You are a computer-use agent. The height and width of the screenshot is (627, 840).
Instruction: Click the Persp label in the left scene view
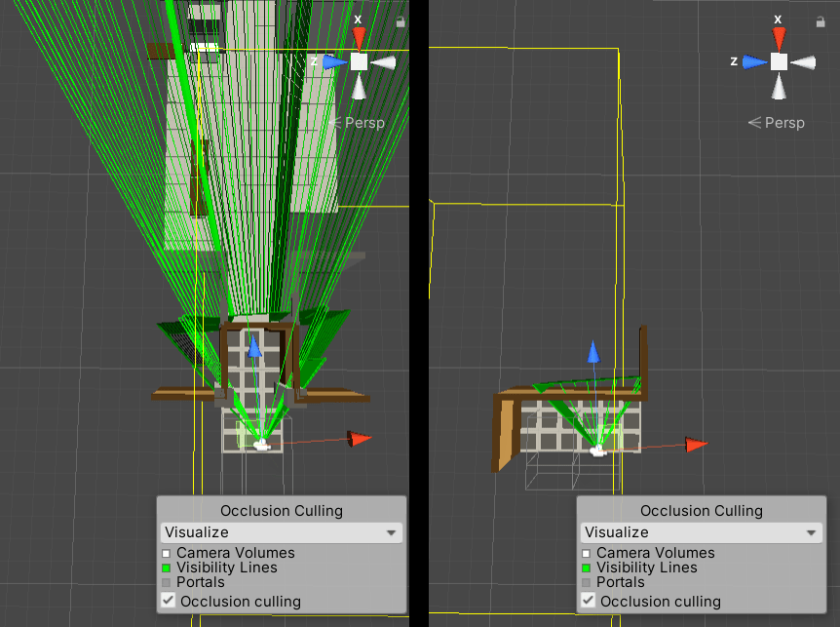[363, 123]
